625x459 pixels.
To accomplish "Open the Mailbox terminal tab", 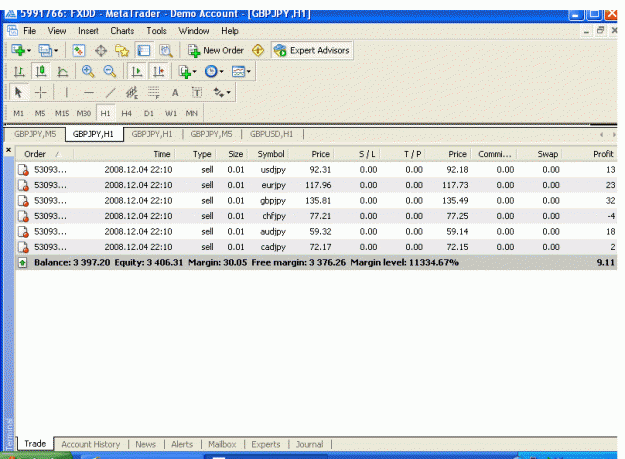I will point(222,445).
